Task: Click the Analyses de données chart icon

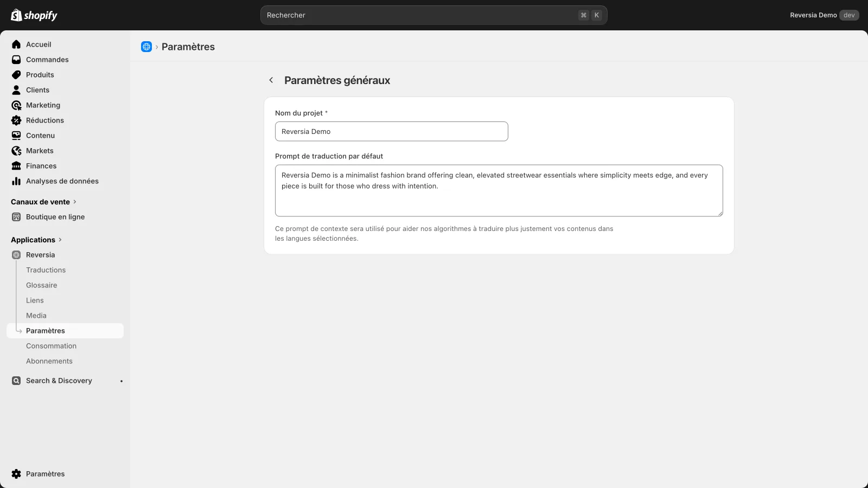Action: coord(16,181)
